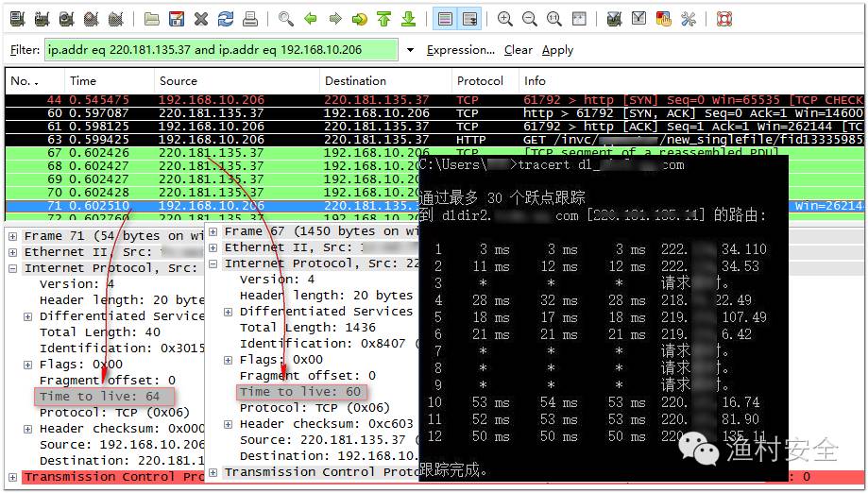Sort packets by the Protocol column header
The height and width of the screenshot is (493, 868).
[480, 81]
